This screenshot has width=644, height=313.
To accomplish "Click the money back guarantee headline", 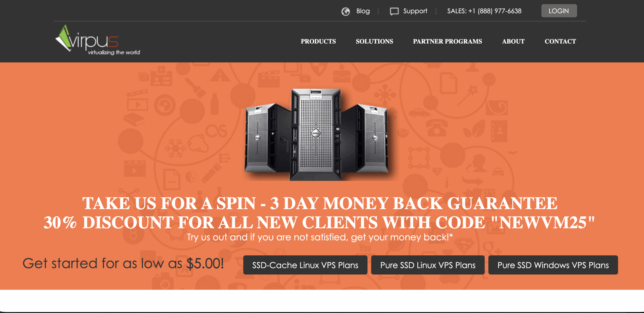I will [x=320, y=203].
